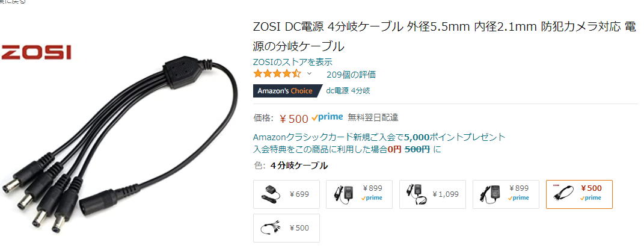This screenshot has height=248, width=644.
Task: Open Amazonクラシックカード promotion link
Action: pyautogui.click(x=379, y=137)
